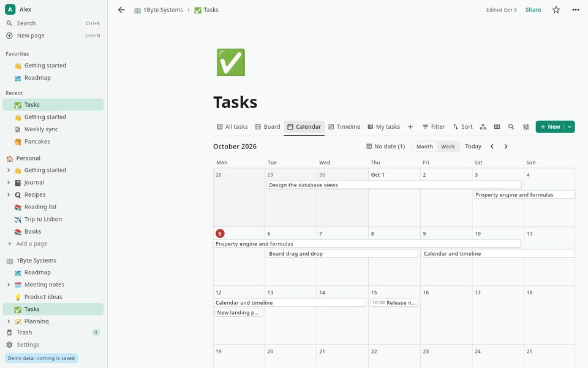
Task: Search tasks with the magnifier icon
Action: (x=511, y=127)
